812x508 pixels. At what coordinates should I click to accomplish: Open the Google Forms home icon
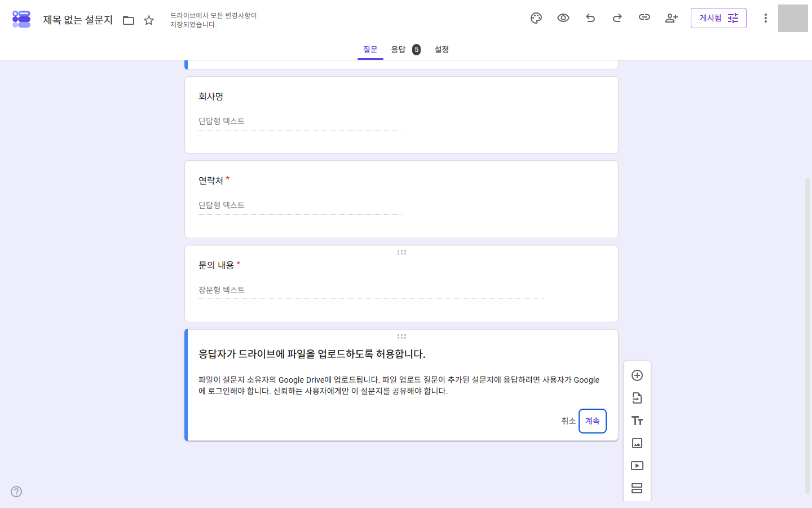point(21,19)
